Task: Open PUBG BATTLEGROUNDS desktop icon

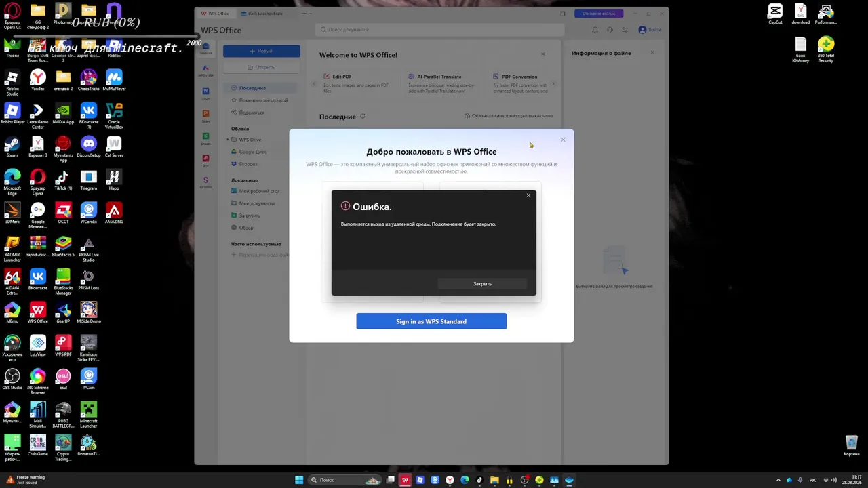Action: click(x=63, y=413)
